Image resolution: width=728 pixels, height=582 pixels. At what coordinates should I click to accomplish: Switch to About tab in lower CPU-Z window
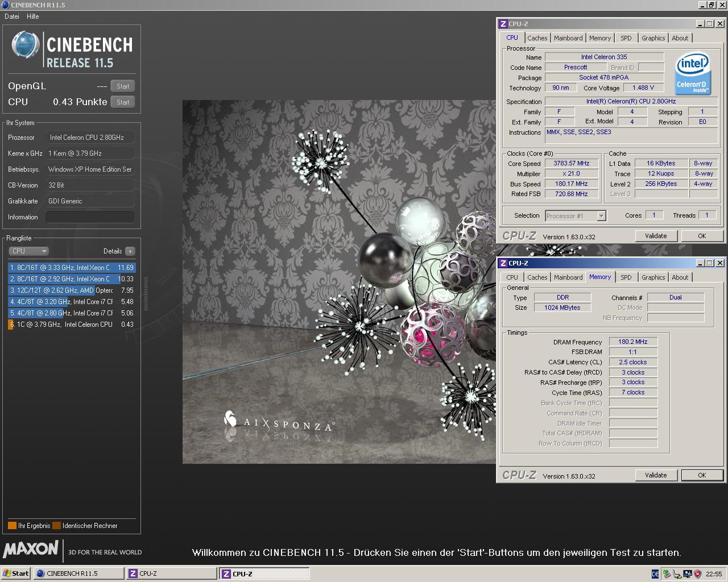click(680, 277)
